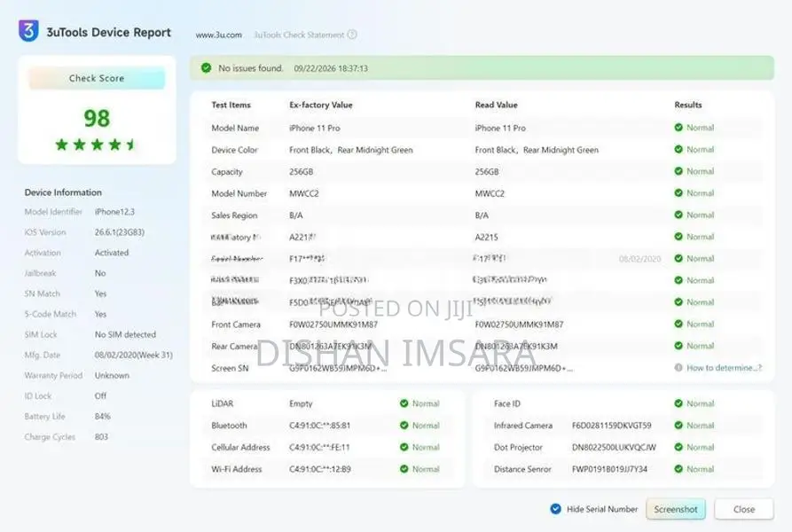Viewport: 792px width, 532px height.
Task: Open the How to determine link
Action: tap(724, 367)
